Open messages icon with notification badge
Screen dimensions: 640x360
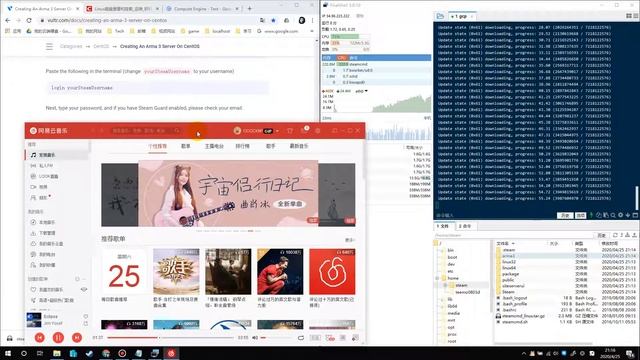tap(304, 130)
